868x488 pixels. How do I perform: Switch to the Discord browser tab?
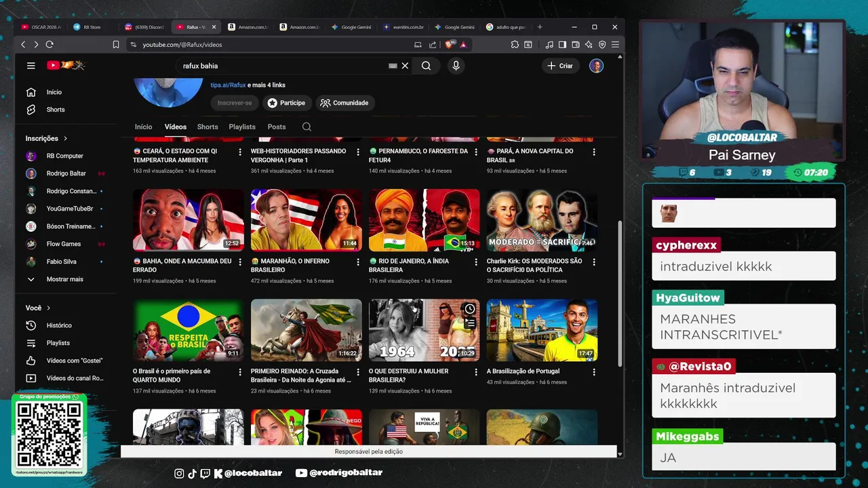click(x=144, y=27)
